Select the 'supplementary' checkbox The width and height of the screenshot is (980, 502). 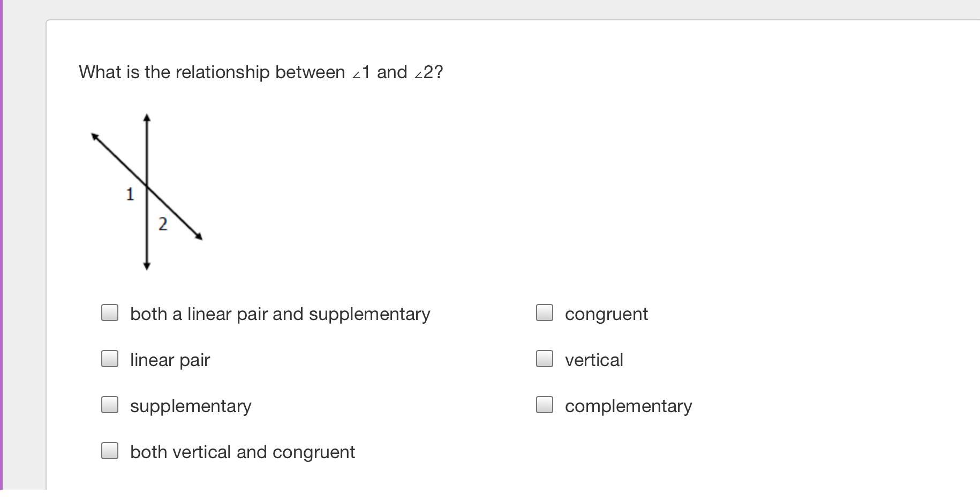click(x=110, y=405)
